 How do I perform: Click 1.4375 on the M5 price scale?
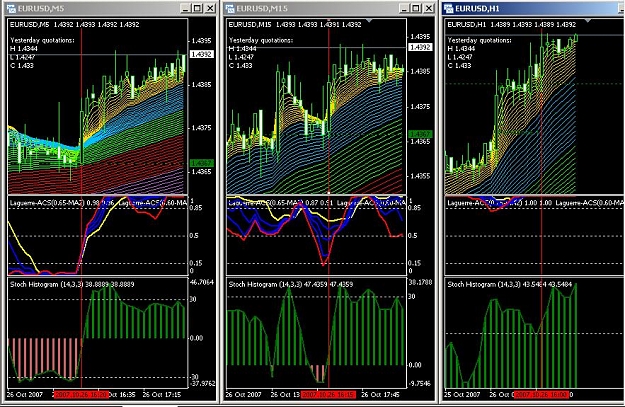pos(201,128)
